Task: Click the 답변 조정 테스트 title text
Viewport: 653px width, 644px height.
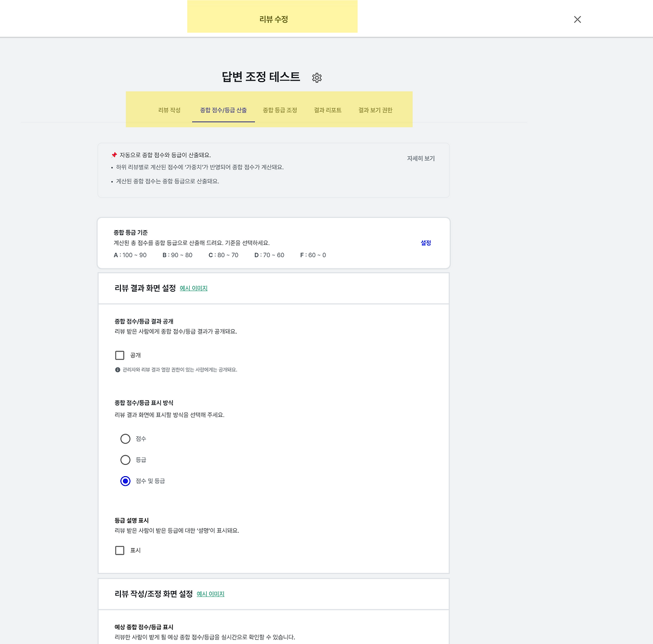Action: point(261,77)
